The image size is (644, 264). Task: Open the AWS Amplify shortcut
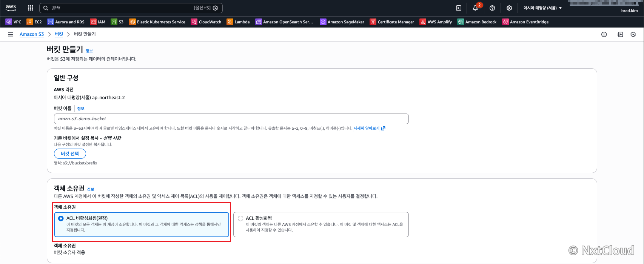[x=436, y=22]
